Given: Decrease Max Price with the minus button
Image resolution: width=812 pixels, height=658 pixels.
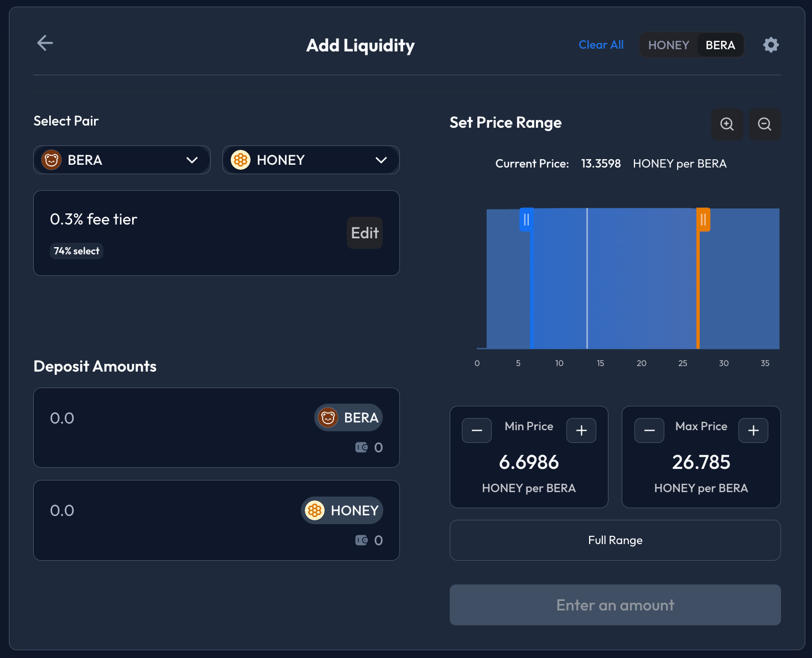Looking at the screenshot, I should 649,431.
